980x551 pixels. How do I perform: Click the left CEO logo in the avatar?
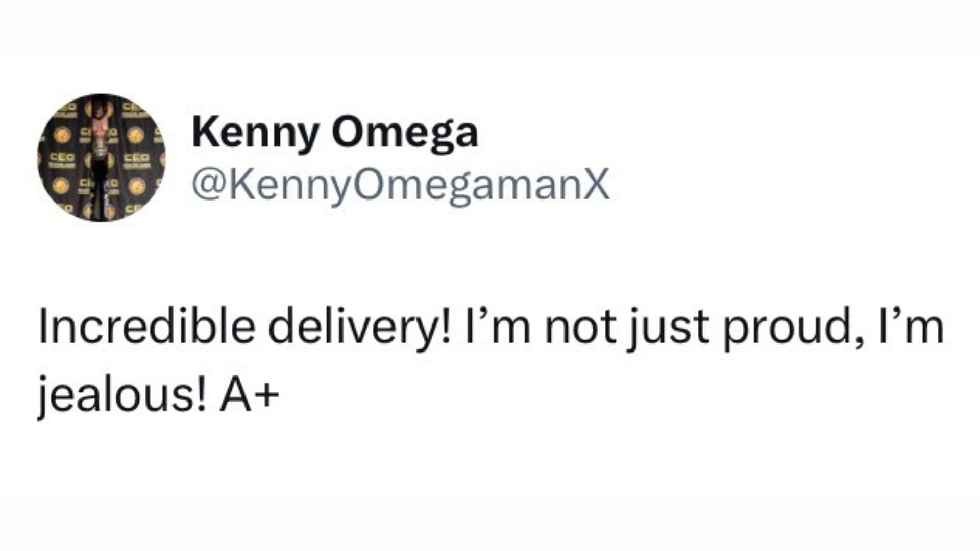[62, 156]
